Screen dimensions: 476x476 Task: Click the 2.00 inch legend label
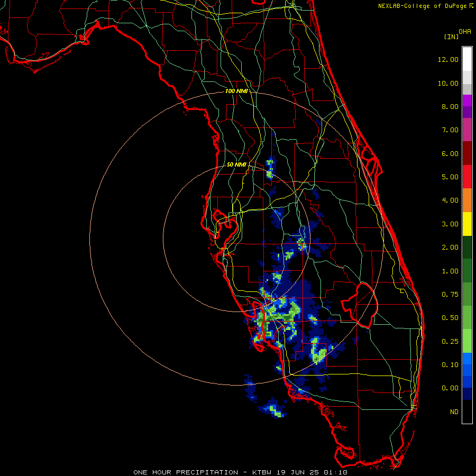click(x=450, y=248)
